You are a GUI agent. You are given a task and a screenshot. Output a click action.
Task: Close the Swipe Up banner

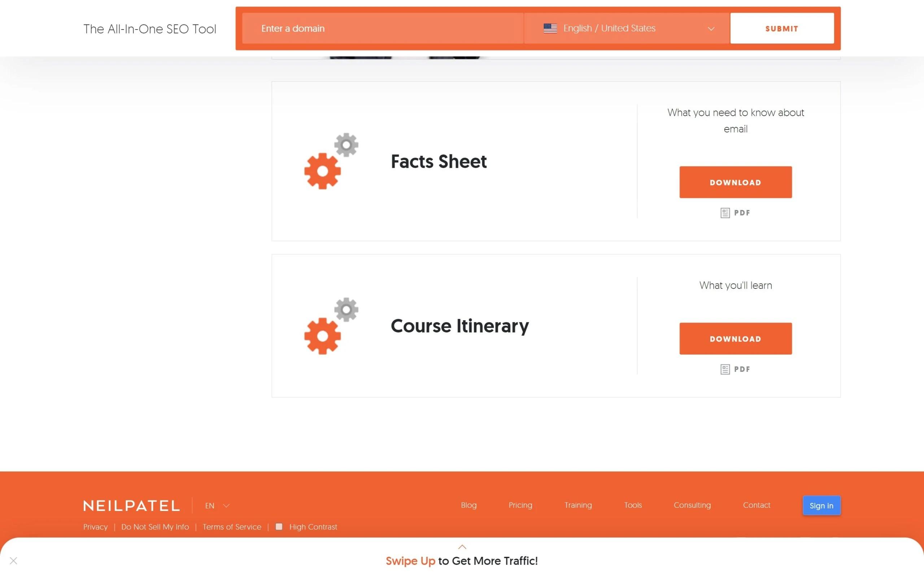click(x=13, y=560)
